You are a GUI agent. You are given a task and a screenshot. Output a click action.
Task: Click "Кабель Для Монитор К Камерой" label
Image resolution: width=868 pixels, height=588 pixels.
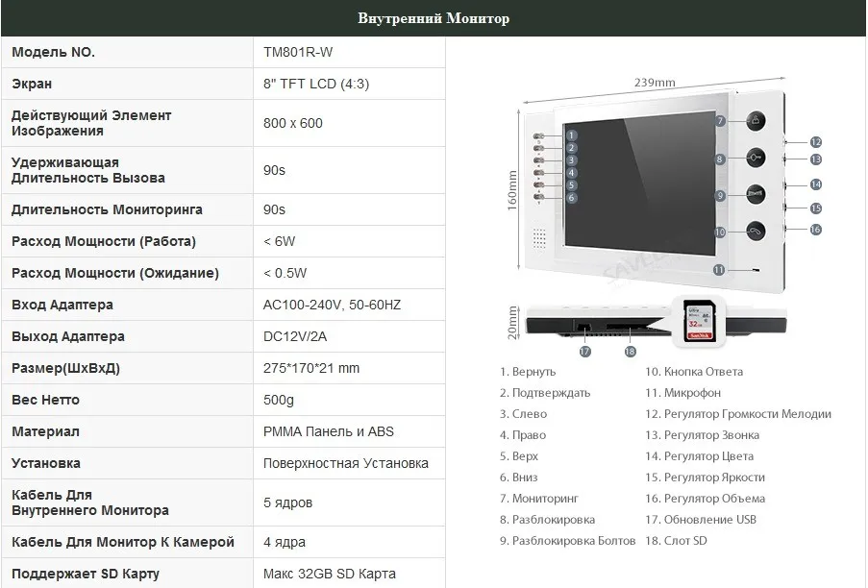pos(123,542)
